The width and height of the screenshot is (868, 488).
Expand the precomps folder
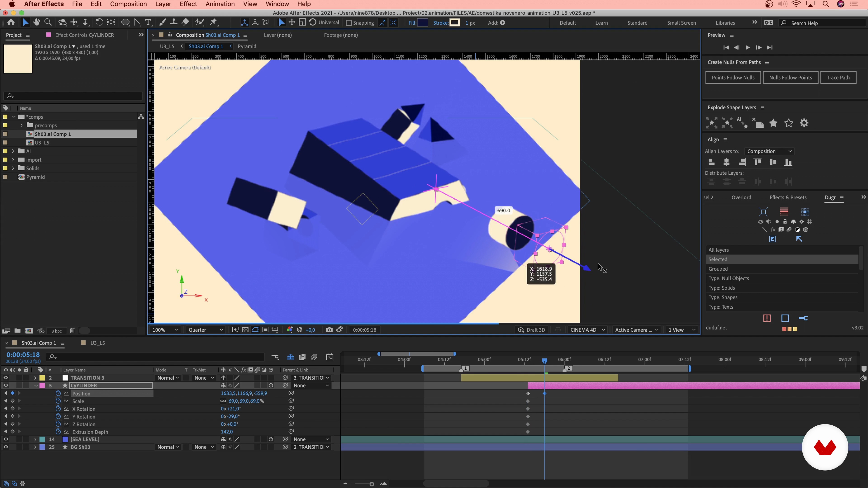22,125
